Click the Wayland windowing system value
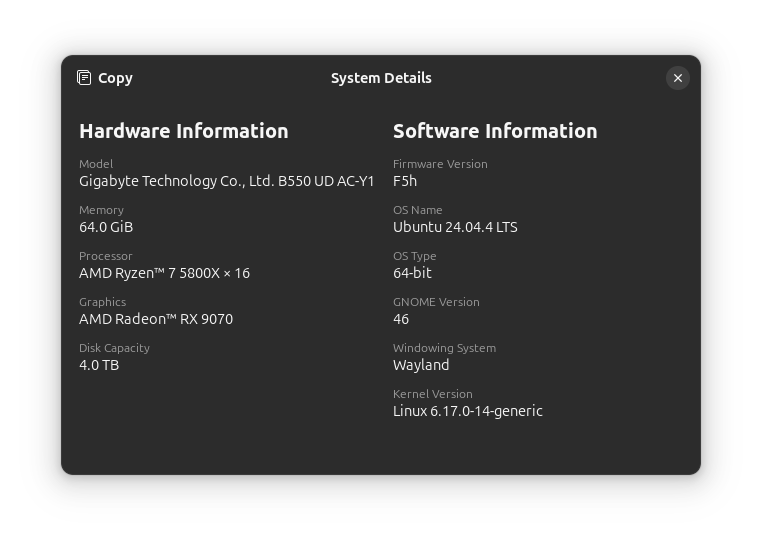The height and width of the screenshot is (542, 762). coord(421,365)
